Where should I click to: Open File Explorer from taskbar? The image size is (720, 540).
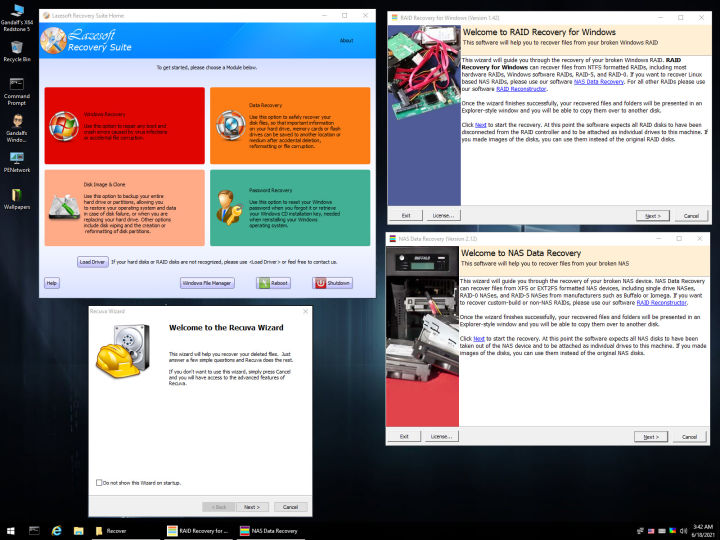[79, 531]
